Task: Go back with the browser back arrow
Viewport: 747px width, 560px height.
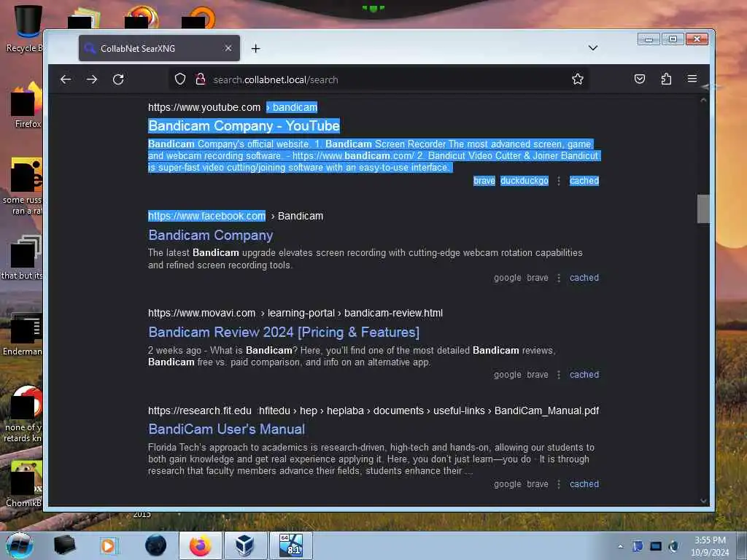Action: [66, 79]
